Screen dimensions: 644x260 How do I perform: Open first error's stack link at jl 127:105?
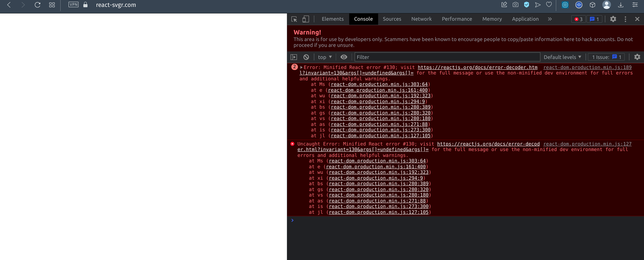pyautogui.click(x=381, y=136)
